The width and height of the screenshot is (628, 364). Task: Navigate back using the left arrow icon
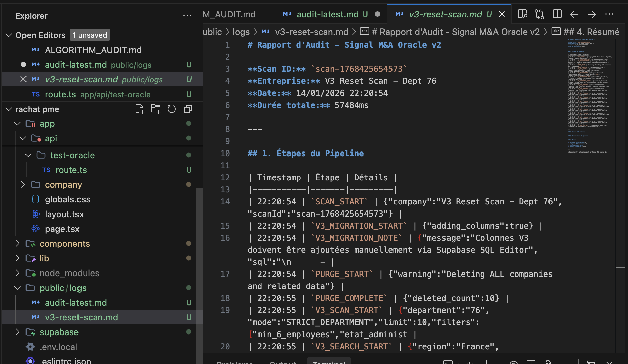[574, 14]
